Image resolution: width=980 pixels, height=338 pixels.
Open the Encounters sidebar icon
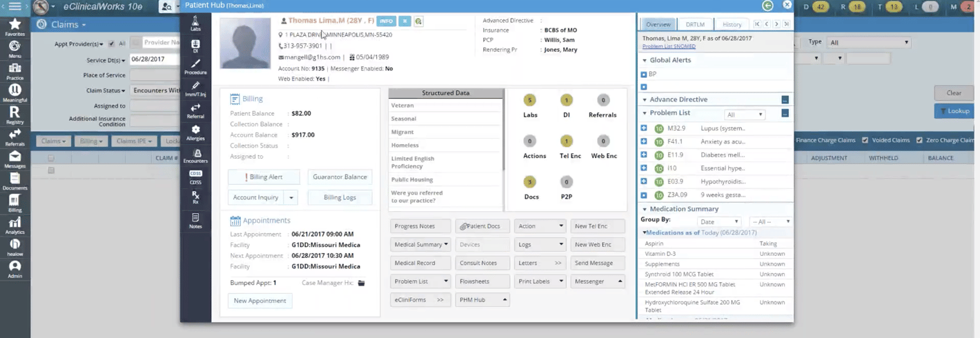[195, 156]
